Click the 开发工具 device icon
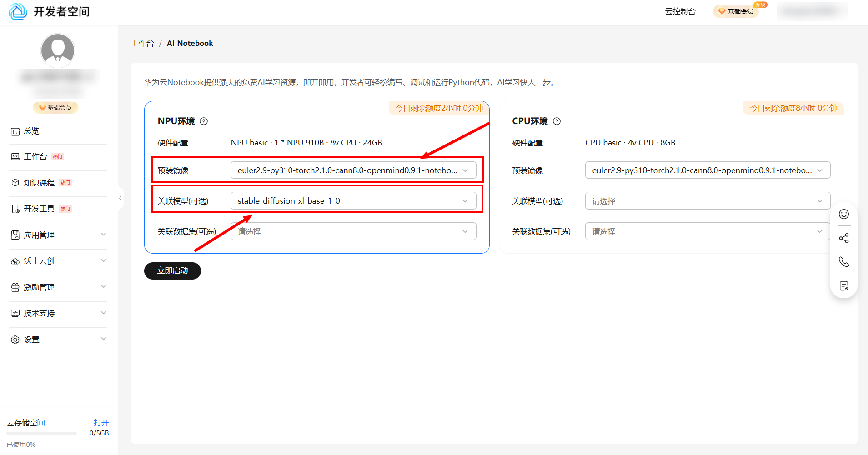The width and height of the screenshot is (868, 455). pyautogui.click(x=15, y=209)
